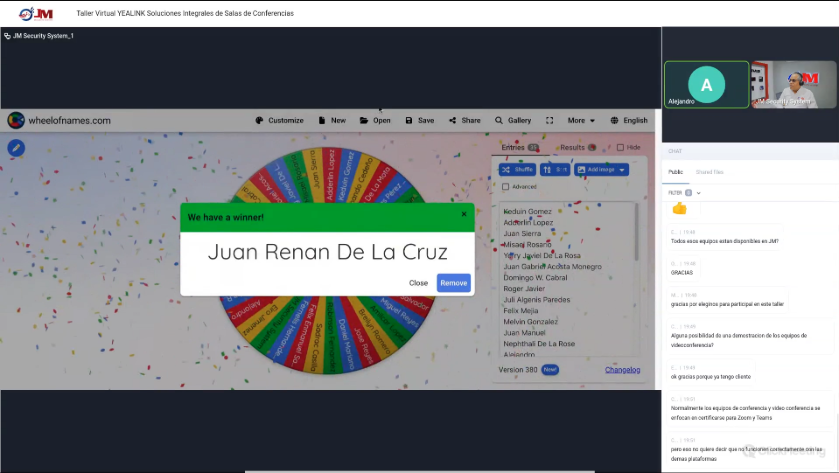
Task: Expand the More dropdown menu
Action: 581,121
